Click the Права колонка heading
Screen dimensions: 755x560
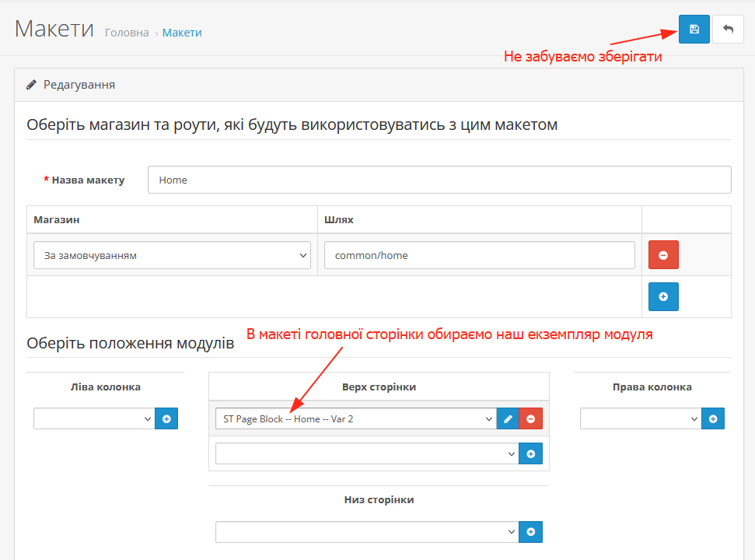652,387
